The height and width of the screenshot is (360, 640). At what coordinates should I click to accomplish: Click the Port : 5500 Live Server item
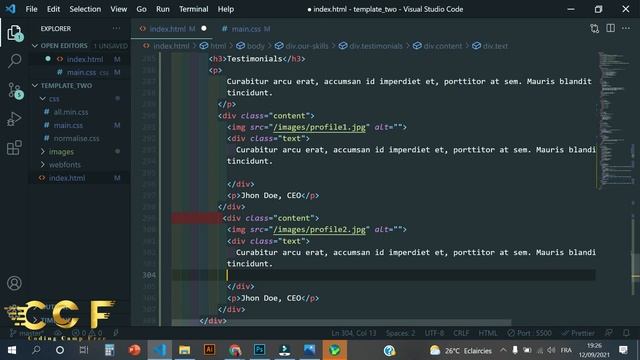[529, 333]
